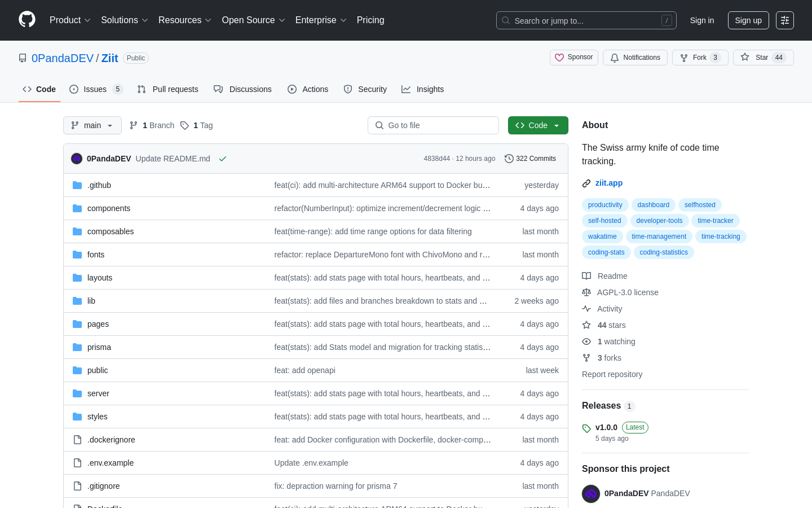Select the .env.example file icon
Screen dimensions: 812x508
coord(77,463)
